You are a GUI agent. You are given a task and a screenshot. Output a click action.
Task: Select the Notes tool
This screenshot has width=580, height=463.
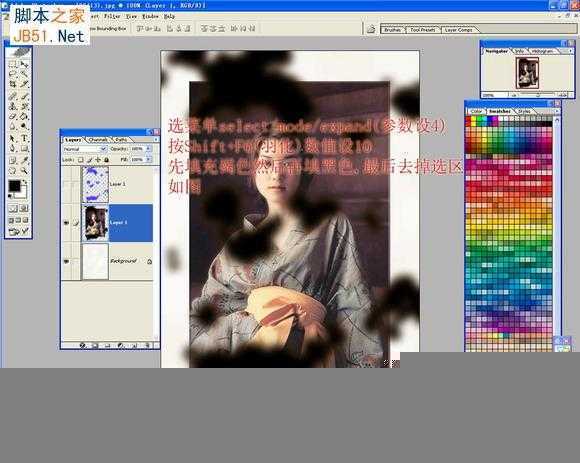[13, 160]
